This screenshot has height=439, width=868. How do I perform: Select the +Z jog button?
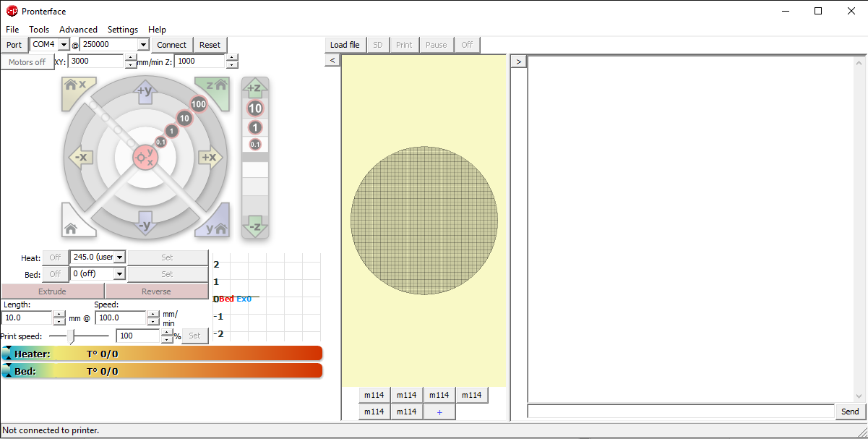pos(255,87)
